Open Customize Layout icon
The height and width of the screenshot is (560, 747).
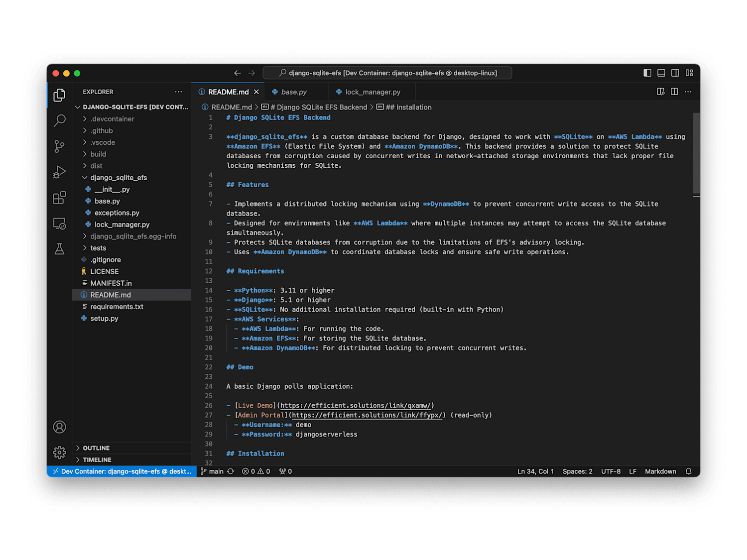tap(689, 73)
